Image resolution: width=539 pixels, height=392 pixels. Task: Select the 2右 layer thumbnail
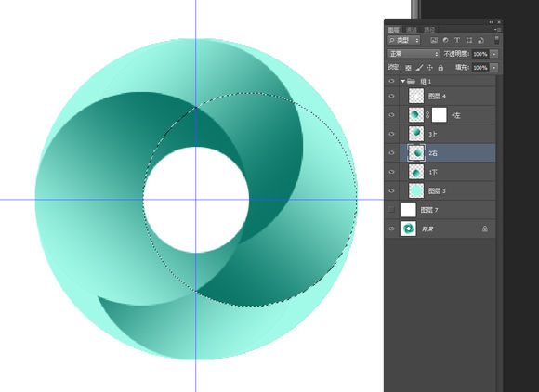pos(416,152)
